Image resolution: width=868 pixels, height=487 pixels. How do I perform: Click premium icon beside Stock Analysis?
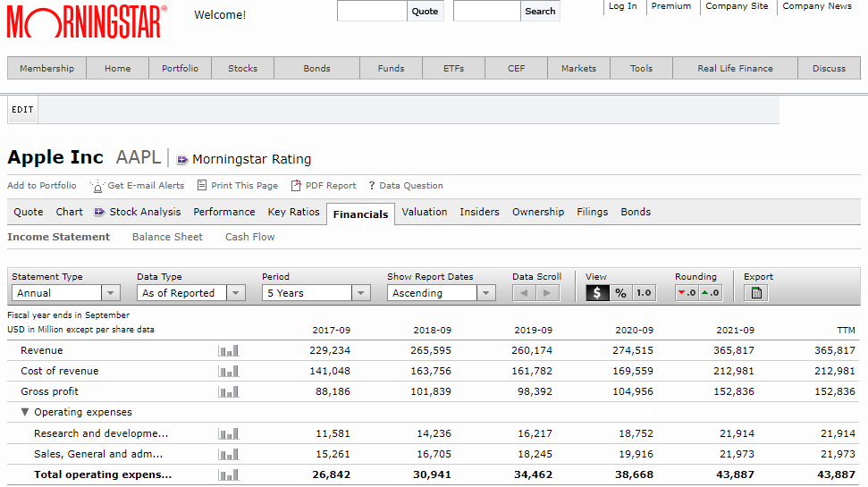99,212
